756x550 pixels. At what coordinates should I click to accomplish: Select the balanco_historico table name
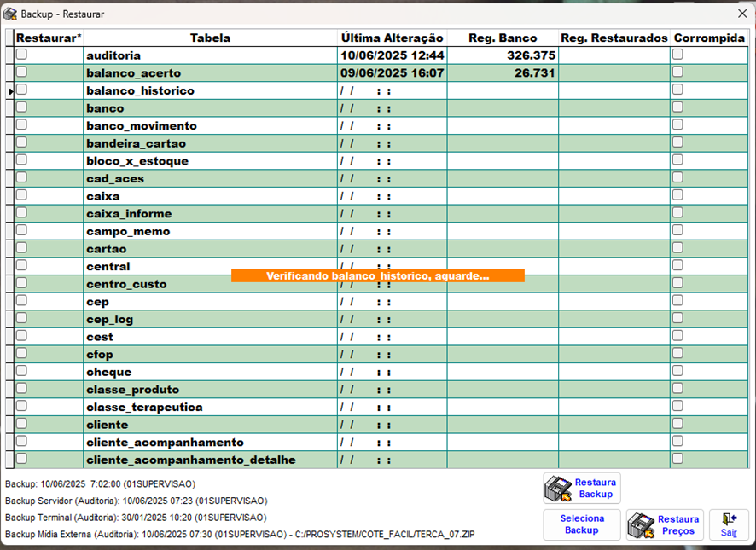[x=140, y=90]
